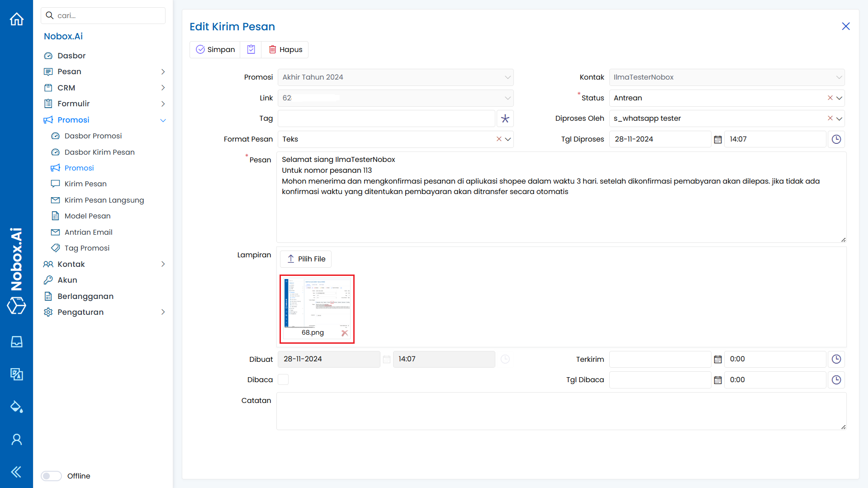Open calendar picker for Tgl Diproses
Screen dimensions: 868x488
[x=717, y=139]
